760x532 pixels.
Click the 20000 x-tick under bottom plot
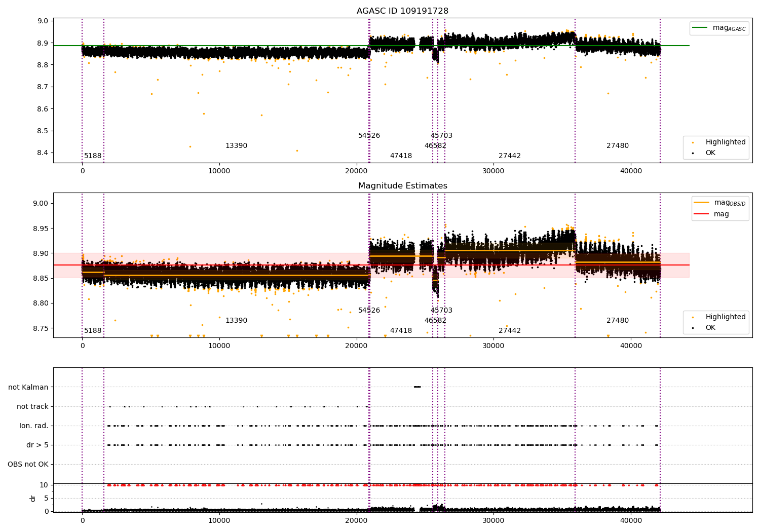[x=356, y=521]
